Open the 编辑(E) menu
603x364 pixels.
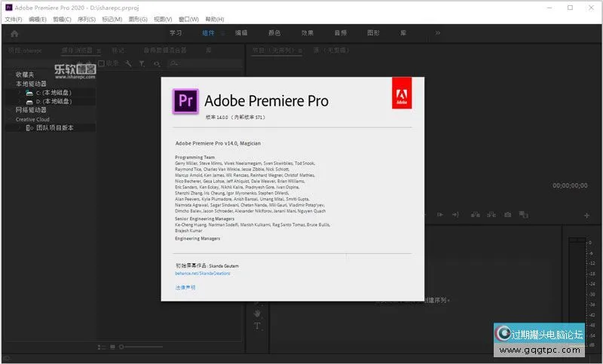(x=37, y=20)
